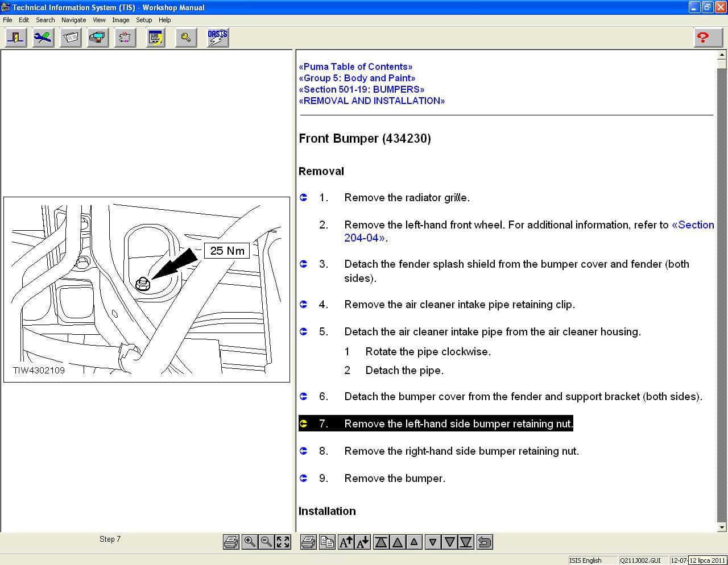
Task: Open the wiring diagram circuit icon
Action: (125, 38)
